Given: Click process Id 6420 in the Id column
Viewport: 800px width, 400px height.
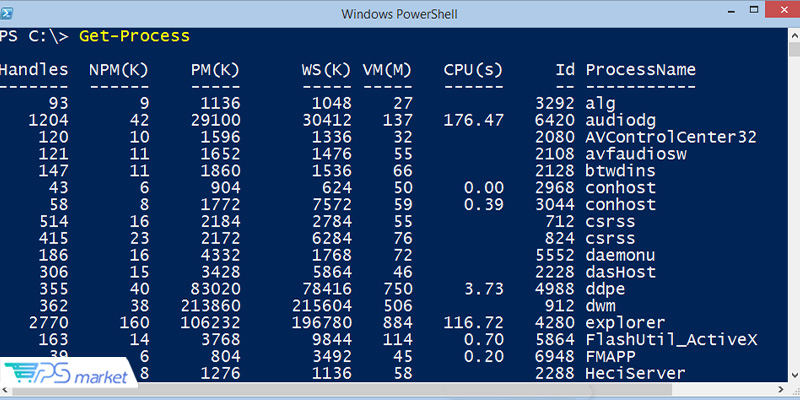Looking at the screenshot, I should [554, 119].
